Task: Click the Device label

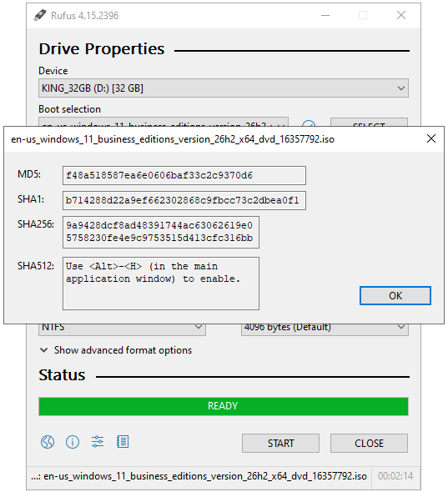Action: [53, 71]
